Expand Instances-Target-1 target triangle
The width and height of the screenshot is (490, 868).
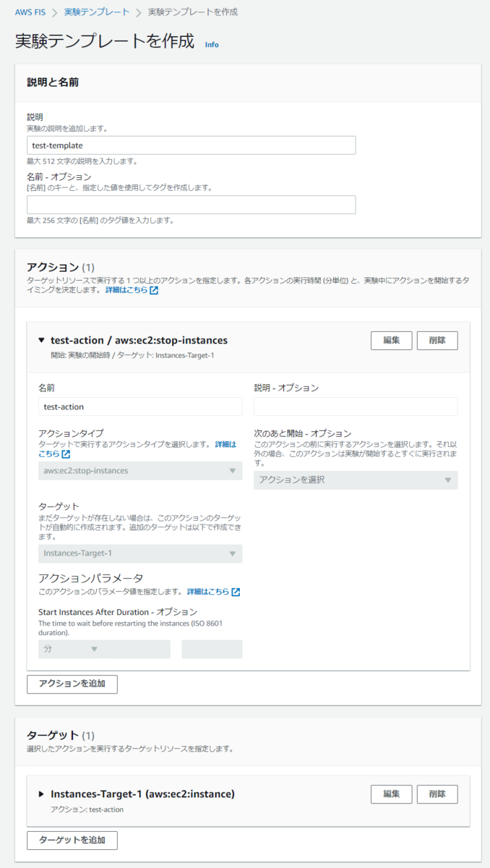(42, 794)
